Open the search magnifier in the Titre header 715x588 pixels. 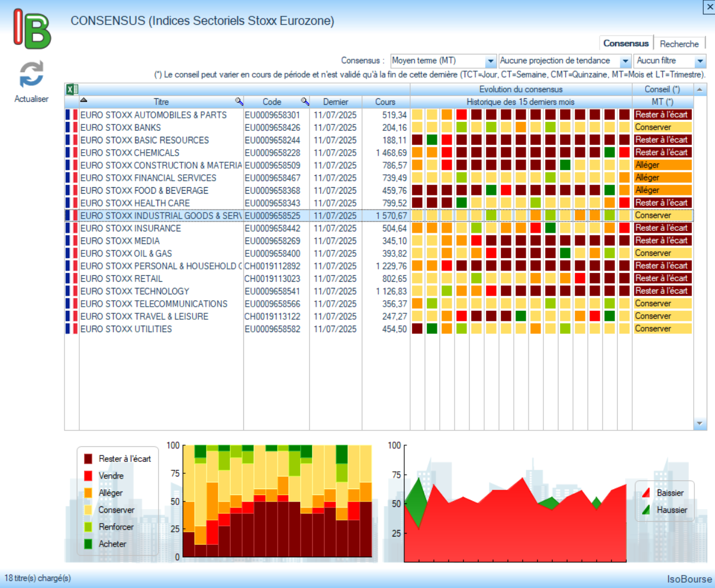click(x=239, y=101)
